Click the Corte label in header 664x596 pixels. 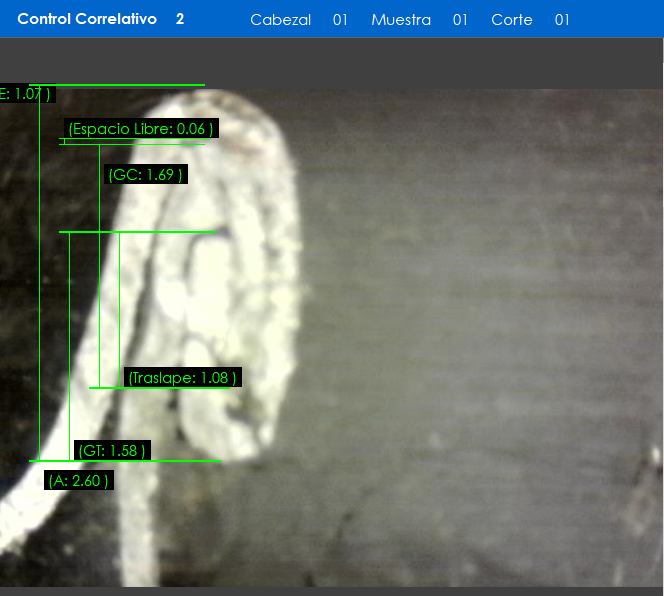point(512,20)
